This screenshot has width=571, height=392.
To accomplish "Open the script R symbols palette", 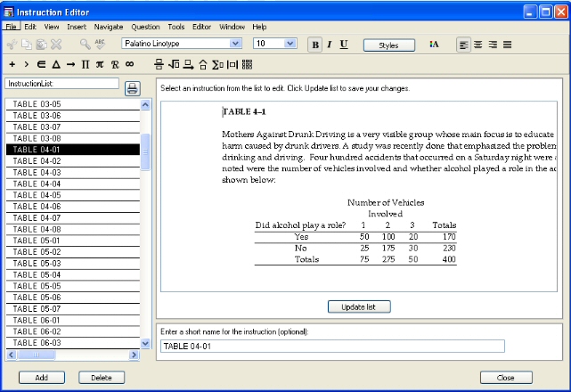I will point(115,64).
